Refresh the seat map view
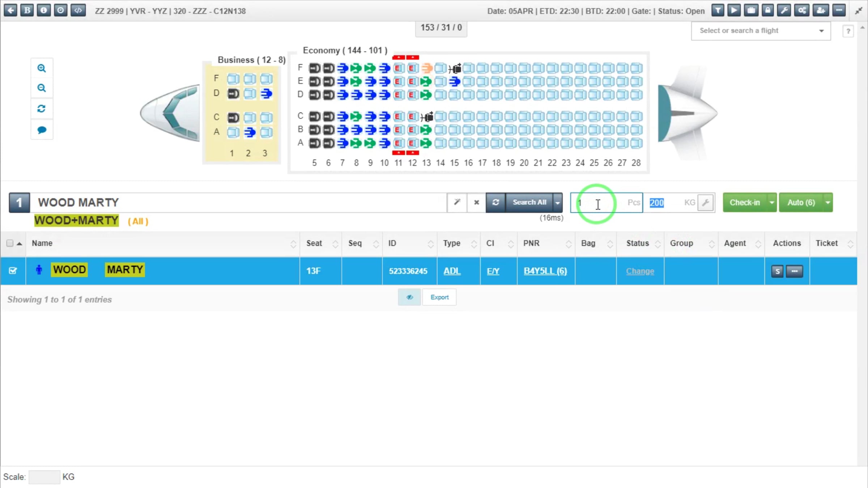This screenshot has width=868, height=488. 42,108
